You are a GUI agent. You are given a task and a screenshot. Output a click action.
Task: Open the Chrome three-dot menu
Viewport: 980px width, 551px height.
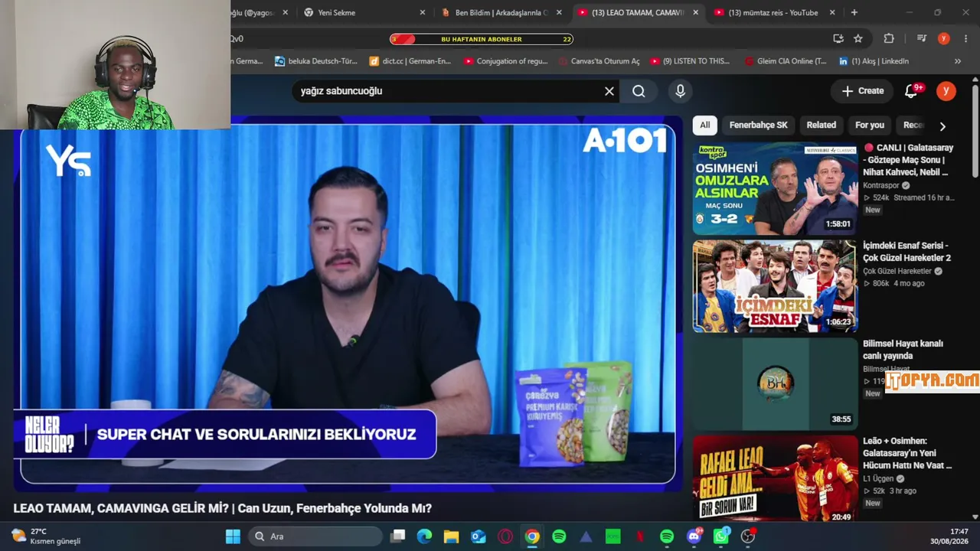point(964,38)
